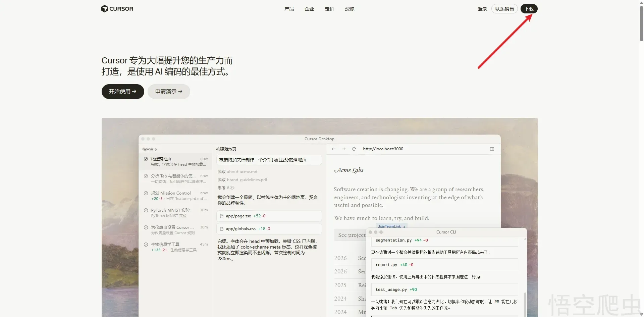644x317 pixels.
Task: Click the Cursor Desktop window title
Action: 319,139
